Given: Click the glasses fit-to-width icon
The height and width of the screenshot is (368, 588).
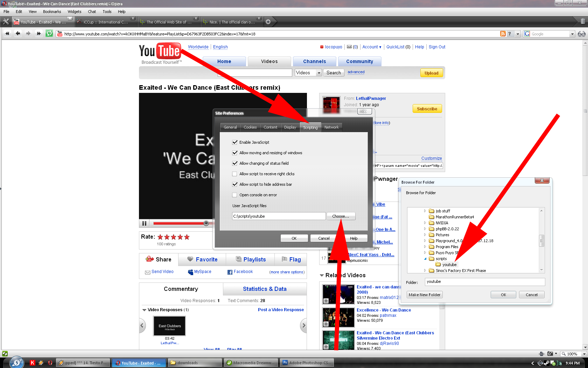Looking at the screenshot, I should [x=581, y=34].
